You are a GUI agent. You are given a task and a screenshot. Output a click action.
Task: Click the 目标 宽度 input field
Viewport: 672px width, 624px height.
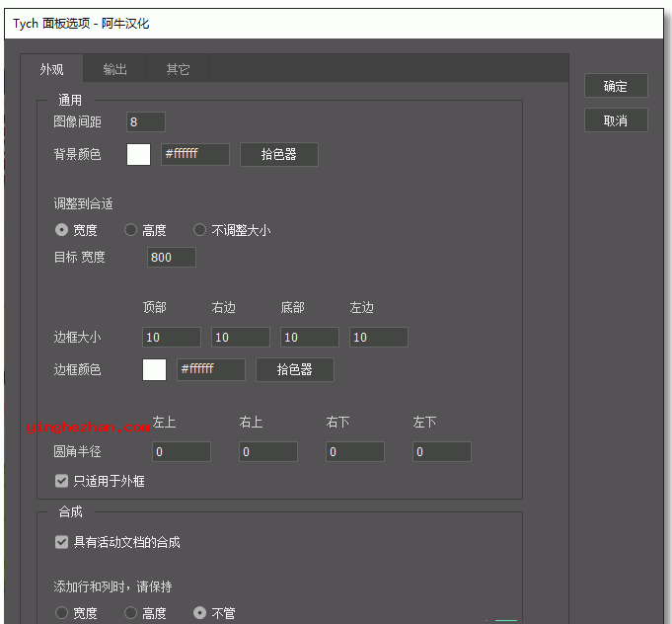[172, 258]
